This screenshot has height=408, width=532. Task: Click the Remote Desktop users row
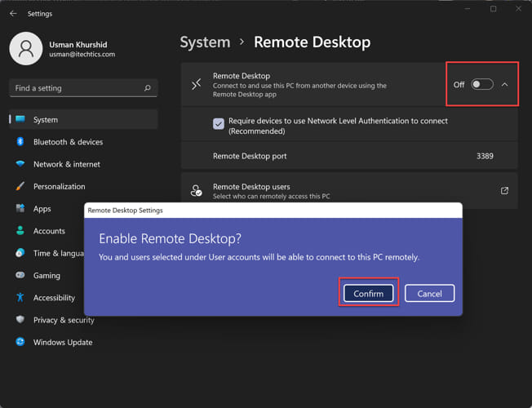pos(349,190)
